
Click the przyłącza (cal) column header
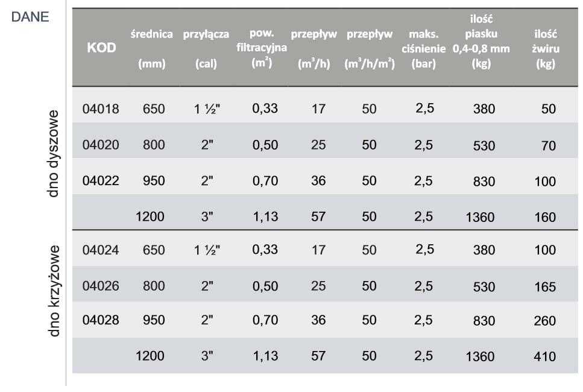click(x=206, y=48)
